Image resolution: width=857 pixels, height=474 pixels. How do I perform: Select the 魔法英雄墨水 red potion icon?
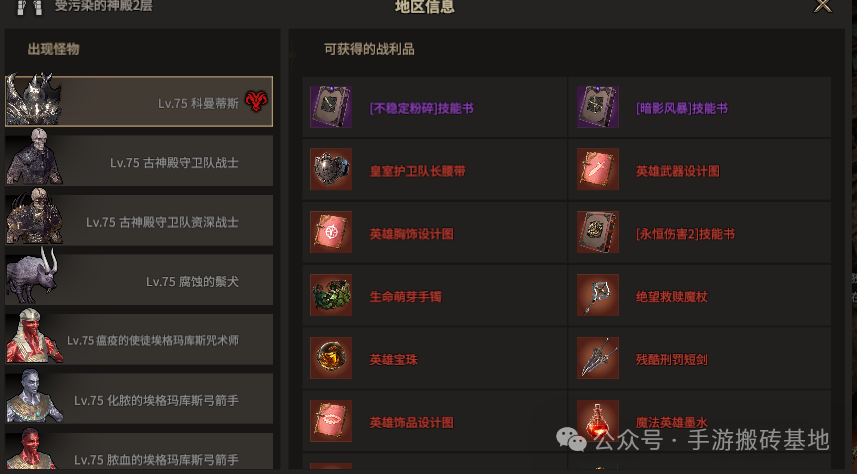pyautogui.click(x=598, y=421)
